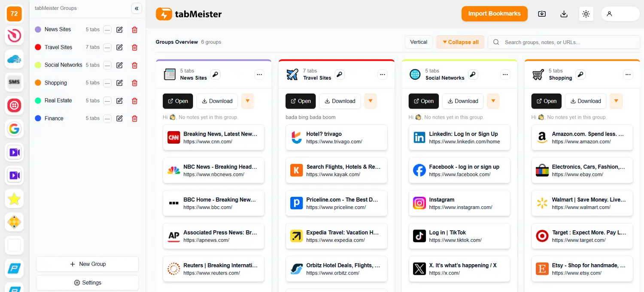Collapse the sidebar with the double-chevron arrow

pyautogui.click(x=137, y=8)
